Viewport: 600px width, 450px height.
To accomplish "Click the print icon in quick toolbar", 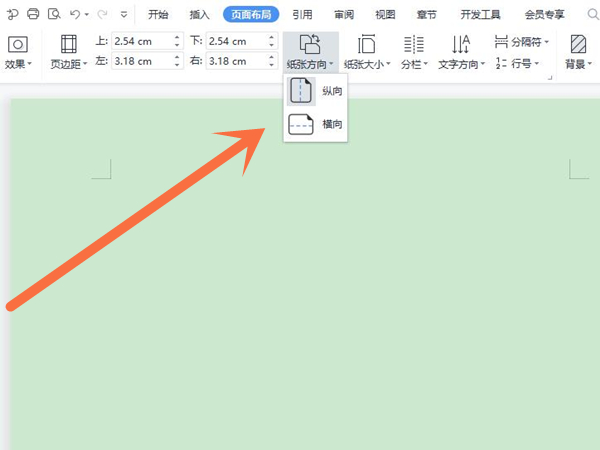I will (x=33, y=14).
